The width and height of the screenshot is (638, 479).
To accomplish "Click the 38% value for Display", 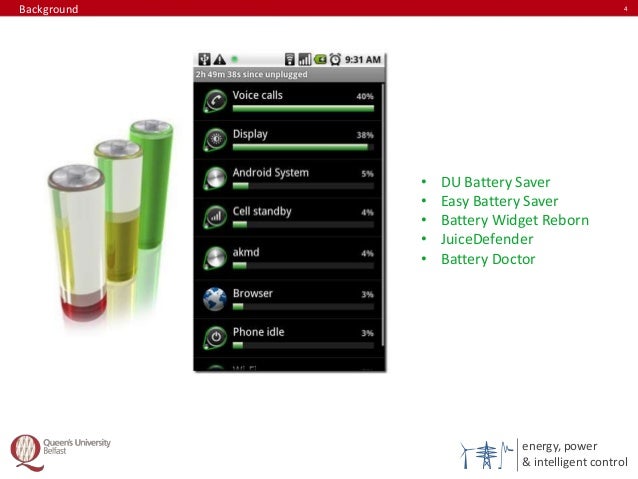I will tap(365, 135).
